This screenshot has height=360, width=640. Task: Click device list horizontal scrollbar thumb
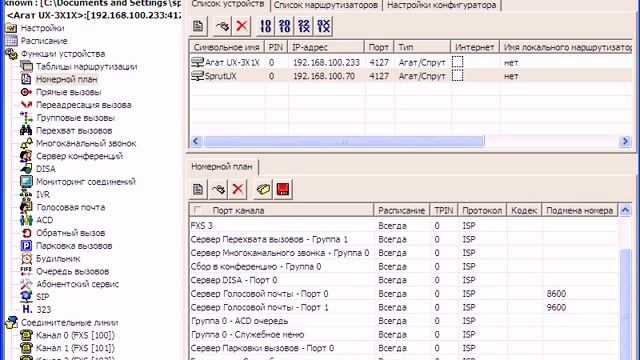click(x=344, y=141)
